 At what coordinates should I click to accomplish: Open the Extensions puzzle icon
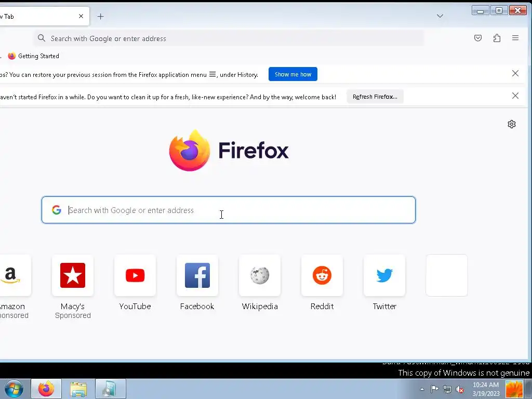(497, 38)
